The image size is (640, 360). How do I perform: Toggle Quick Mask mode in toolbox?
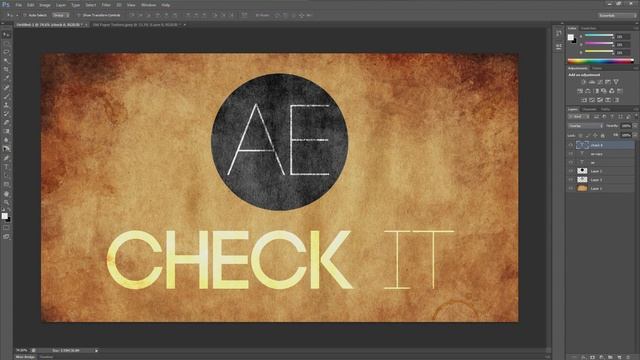[x=6, y=228]
